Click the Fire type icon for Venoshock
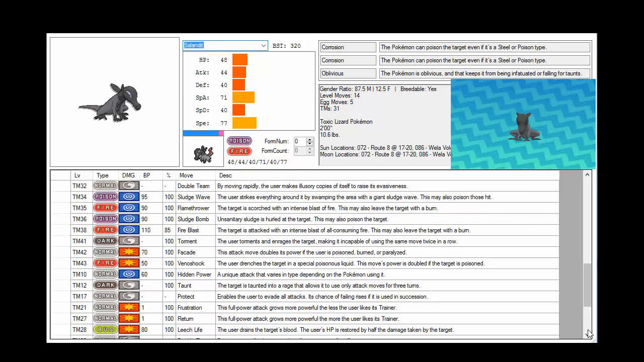The height and width of the screenshot is (362, 644). tap(106, 263)
